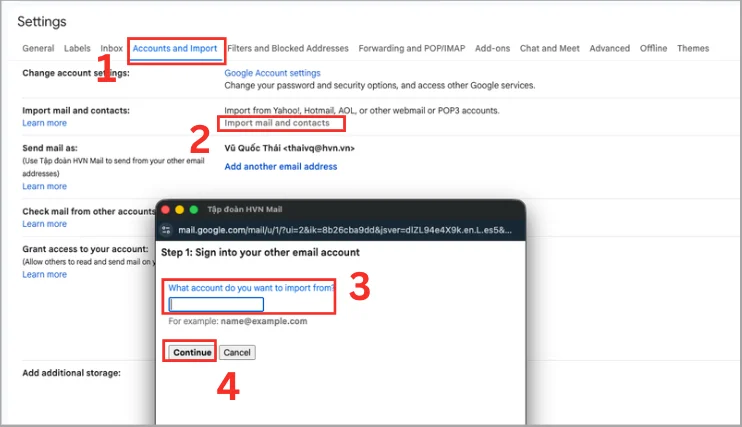Switch to Chat and Meet tab

pyautogui.click(x=549, y=48)
